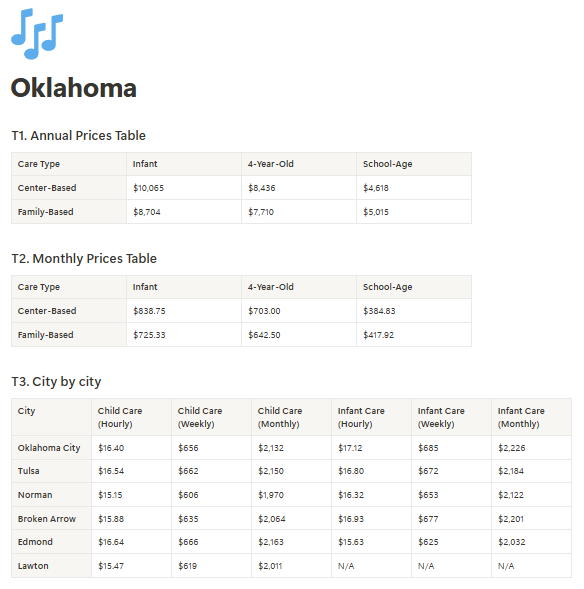
Task: Select the $838.75 monthly infant cell
Action: 184,311
